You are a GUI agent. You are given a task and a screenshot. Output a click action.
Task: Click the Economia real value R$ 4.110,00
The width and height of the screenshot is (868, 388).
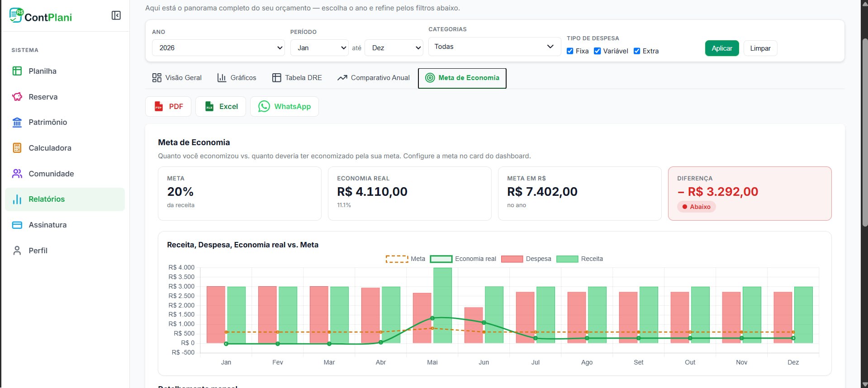point(372,192)
